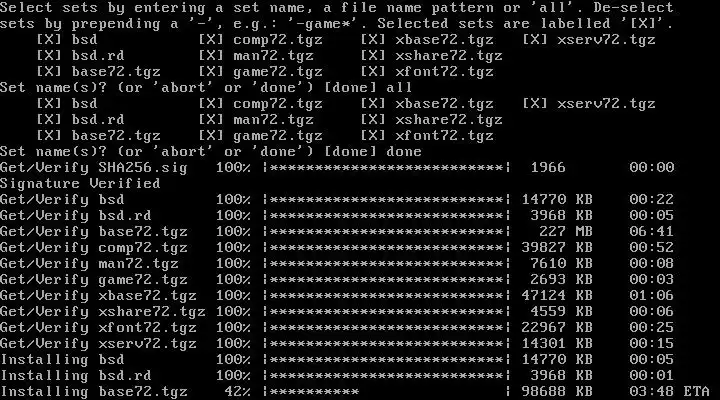Image resolution: width=720 pixels, height=400 pixels.
Task: Click the typed 'done' answer after [done]
Action: 404,152
